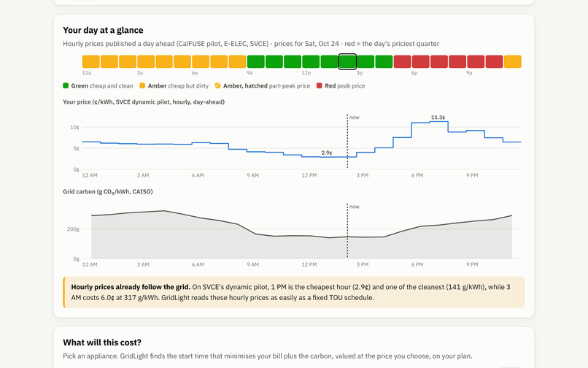Click the hatched Amber legend swatch icon

217,85
